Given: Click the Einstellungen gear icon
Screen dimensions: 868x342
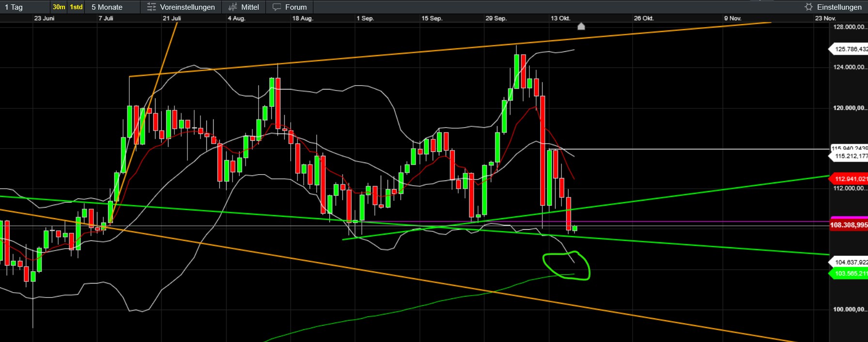Looking at the screenshot, I should [808, 7].
